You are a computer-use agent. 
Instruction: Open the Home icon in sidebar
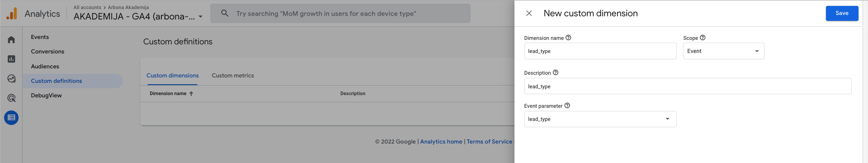click(x=11, y=39)
